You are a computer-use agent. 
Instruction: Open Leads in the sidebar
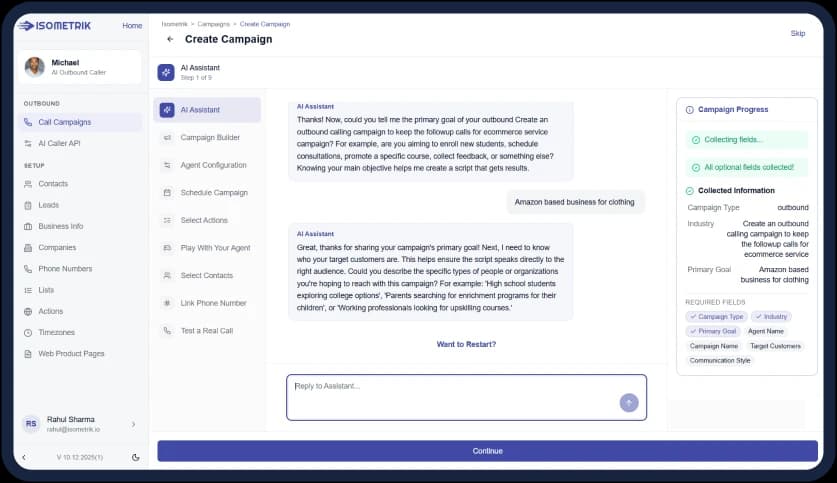pyautogui.click(x=80, y=205)
